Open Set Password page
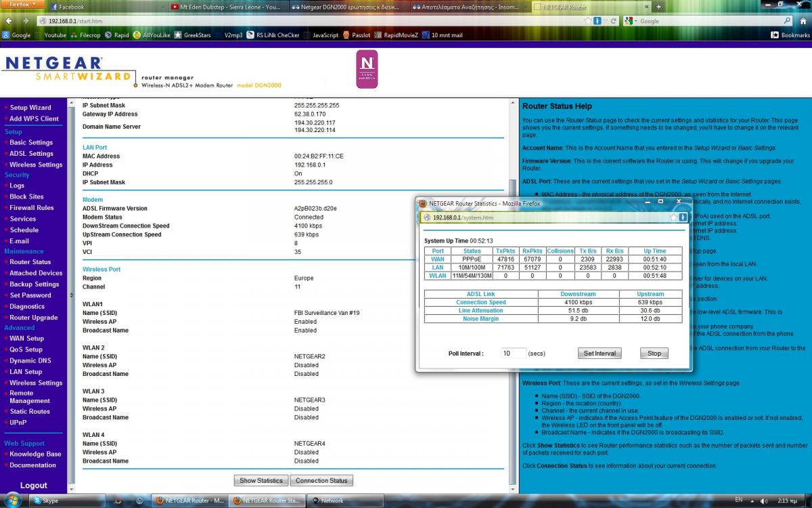812x508 pixels. [x=30, y=295]
